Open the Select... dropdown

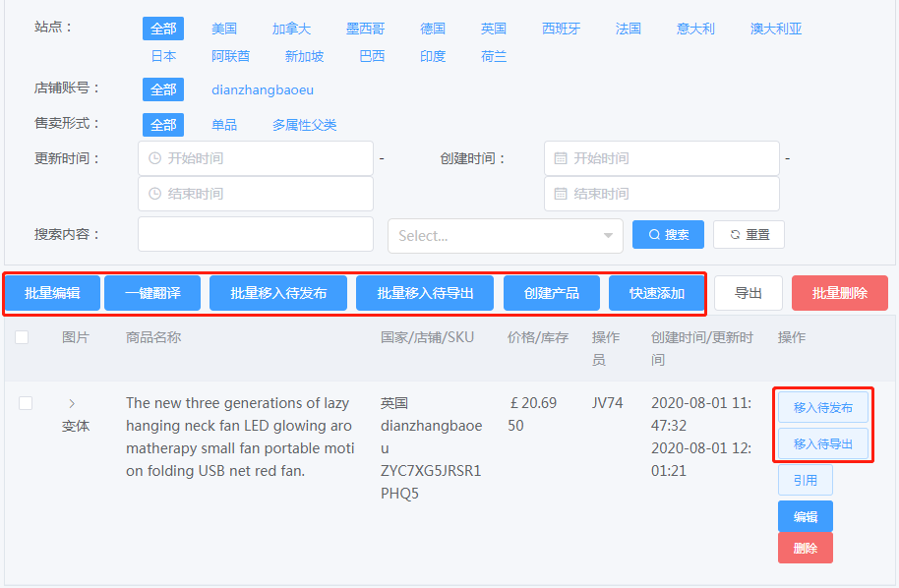tap(506, 236)
